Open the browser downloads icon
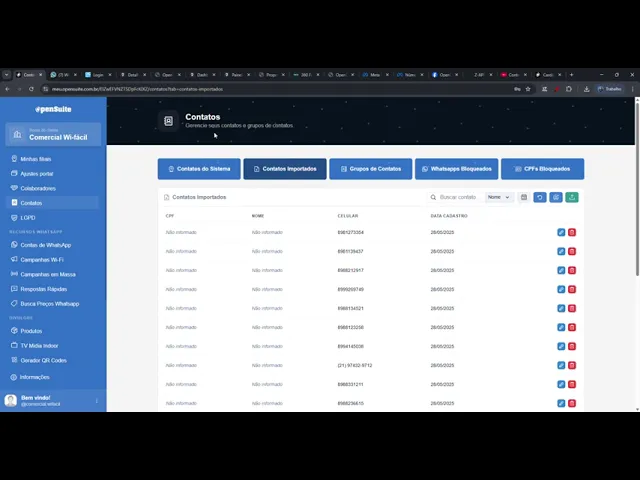The height and width of the screenshot is (480, 640). coord(587,89)
